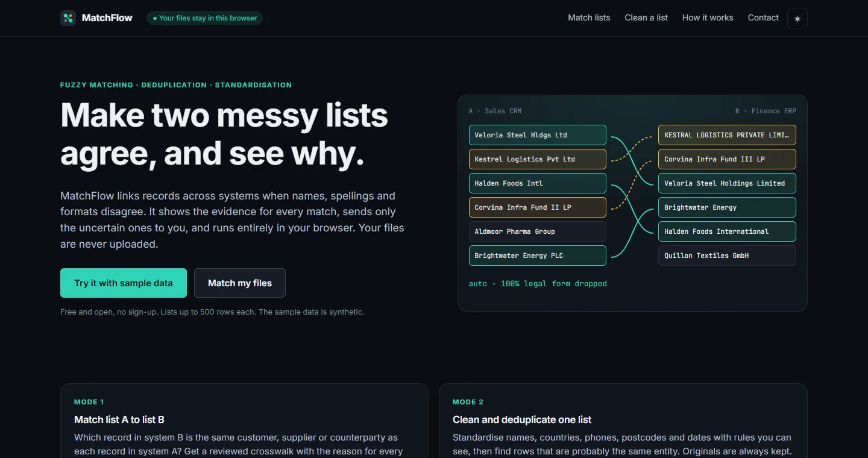The image size is (868, 458).
Task: Select the Brightwater Energy record in list B
Action: coord(727,207)
